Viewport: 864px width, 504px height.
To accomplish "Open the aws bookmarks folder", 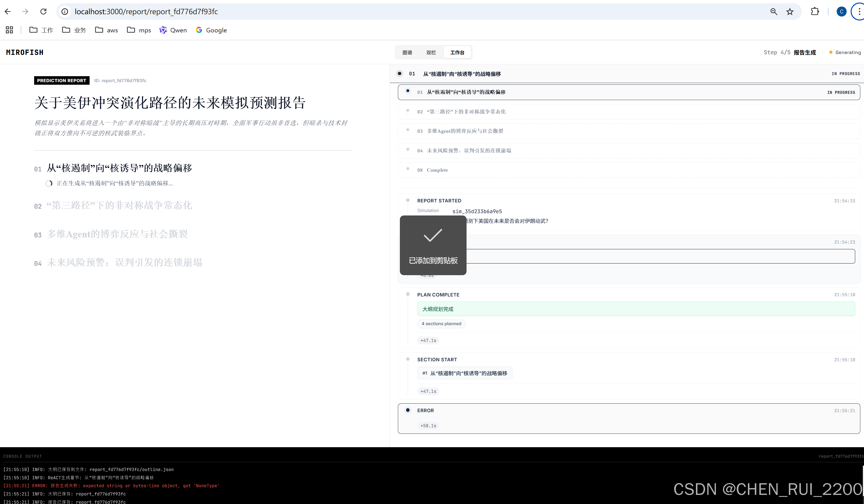I will 107,30.
